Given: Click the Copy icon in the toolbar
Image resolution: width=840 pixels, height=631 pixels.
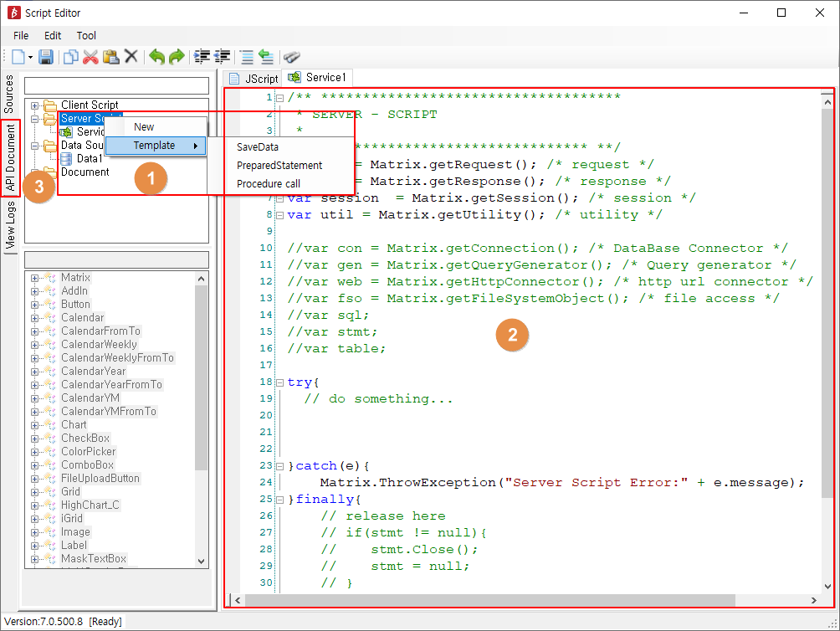Looking at the screenshot, I should [71, 56].
